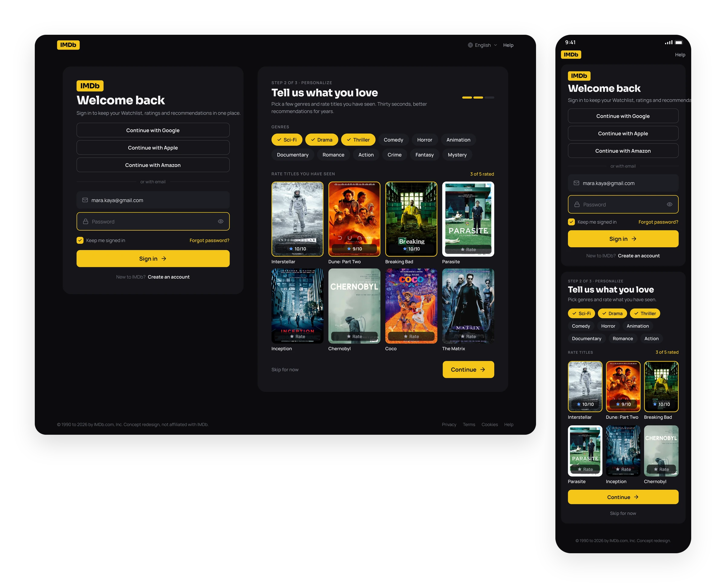The height and width of the screenshot is (588, 726).
Task: Click Continue with Amazon on desktop sign-in
Action: tap(153, 165)
